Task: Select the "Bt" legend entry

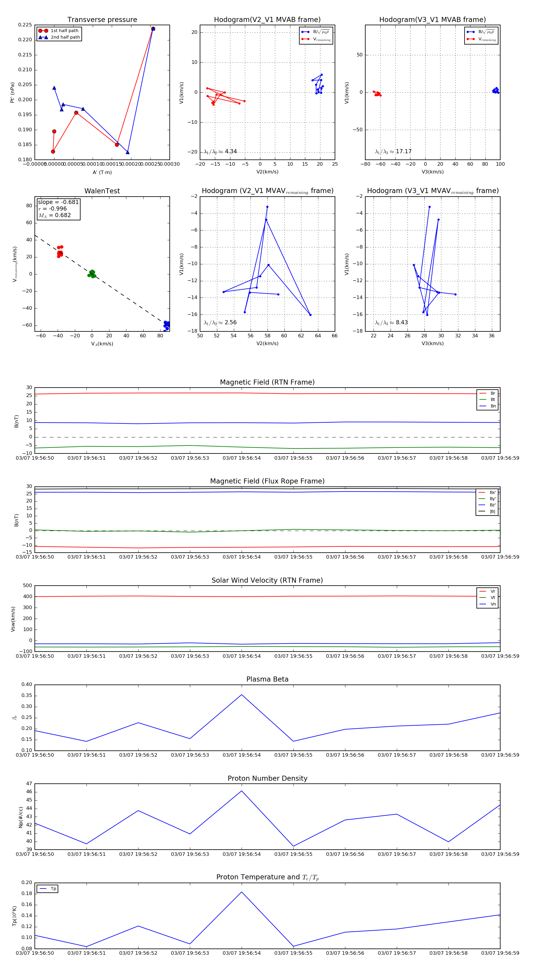Action: tap(487, 400)
